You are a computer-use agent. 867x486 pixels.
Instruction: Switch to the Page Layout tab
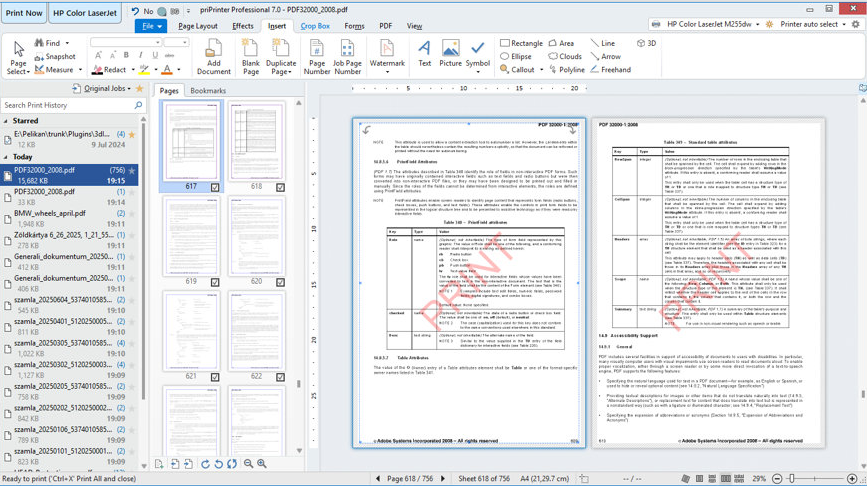point(197,26)
